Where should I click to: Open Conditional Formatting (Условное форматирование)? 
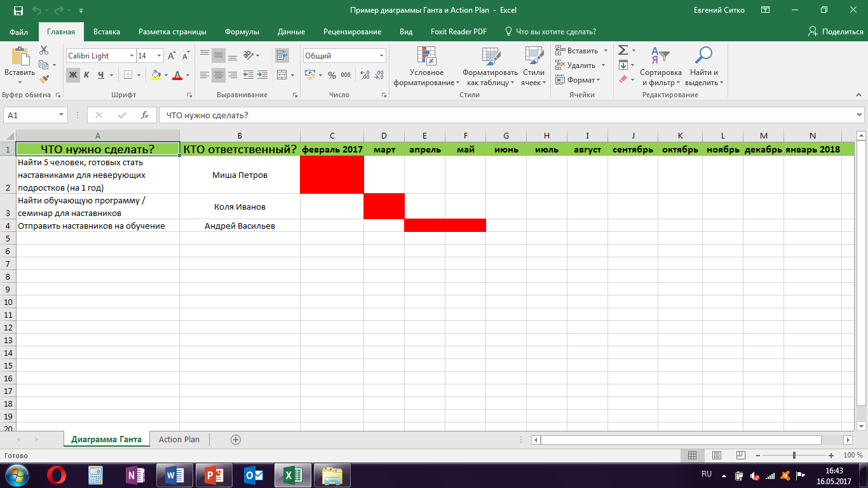(426, 67)
